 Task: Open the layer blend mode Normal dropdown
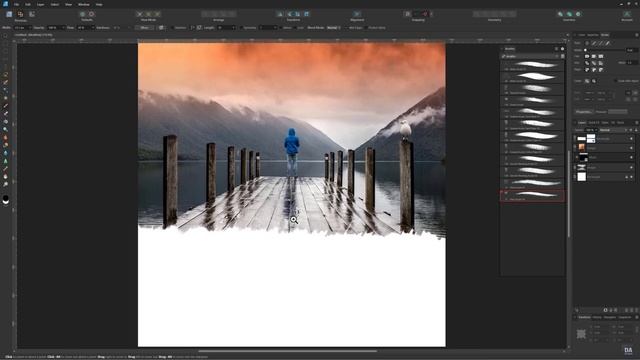(610, 130)
